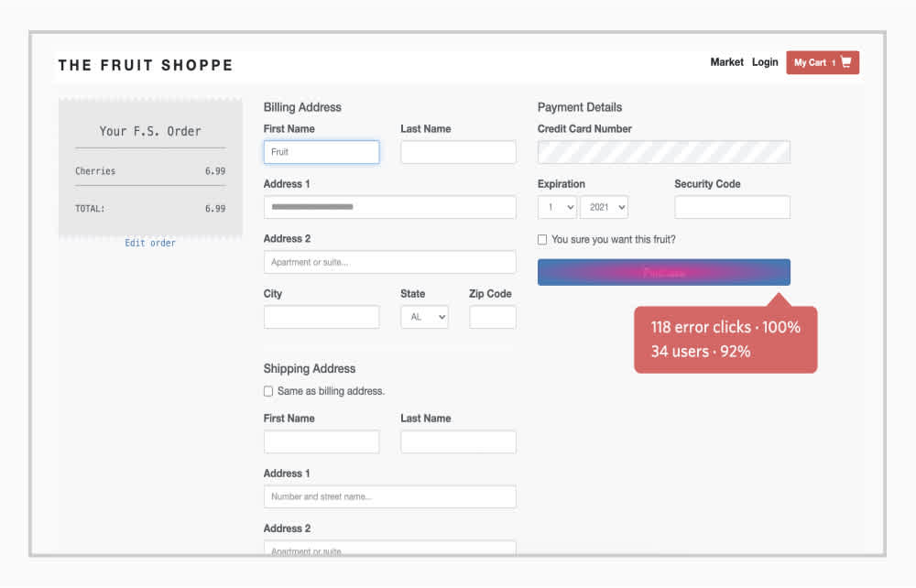Open the State dropdown showing AL

point(425,317)
